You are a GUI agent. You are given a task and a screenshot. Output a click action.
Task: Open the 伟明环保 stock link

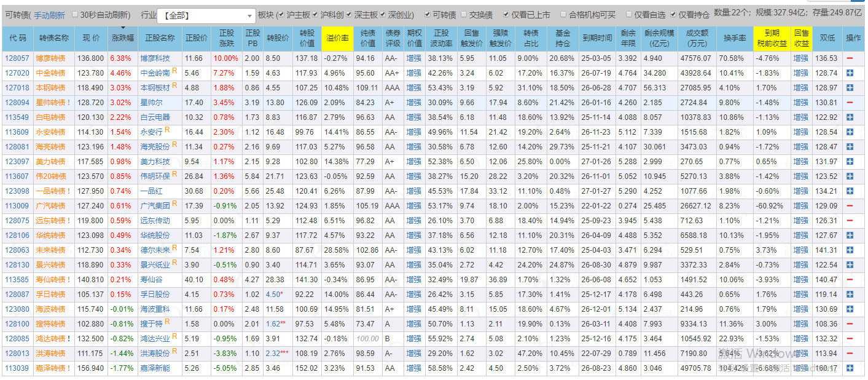155,176
